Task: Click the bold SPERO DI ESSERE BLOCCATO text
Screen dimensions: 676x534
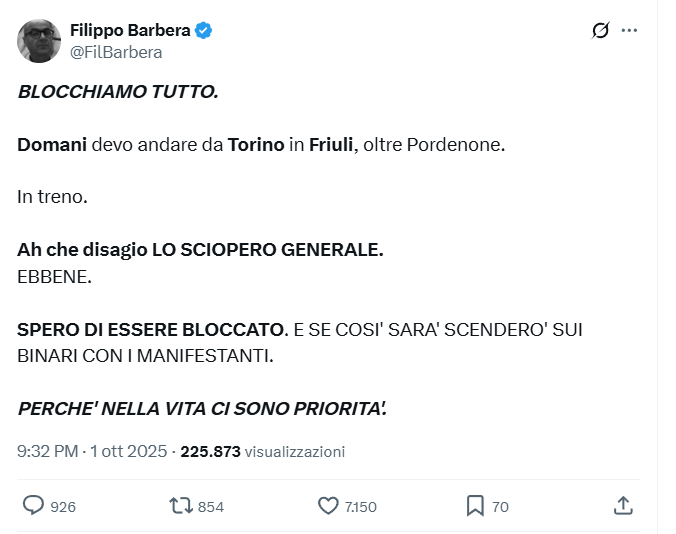Action: click(151, 328)
